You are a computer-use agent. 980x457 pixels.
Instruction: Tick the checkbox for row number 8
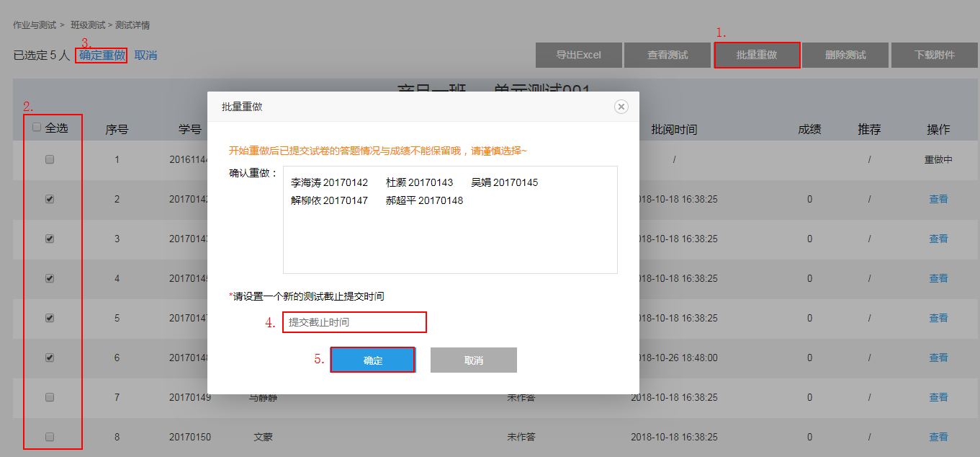(x=50, y=437)
